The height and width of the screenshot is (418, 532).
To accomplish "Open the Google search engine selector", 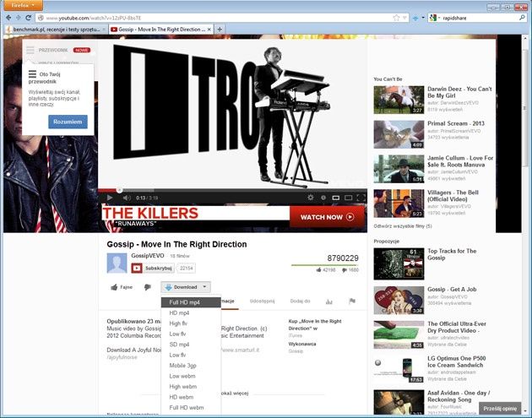I will [434, 18].
